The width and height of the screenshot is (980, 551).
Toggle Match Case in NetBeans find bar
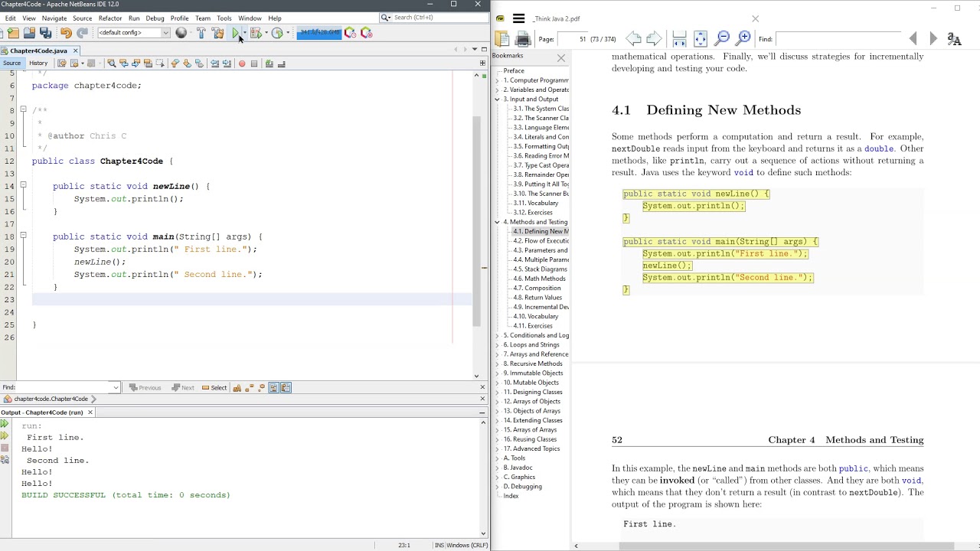coord(237,388)
